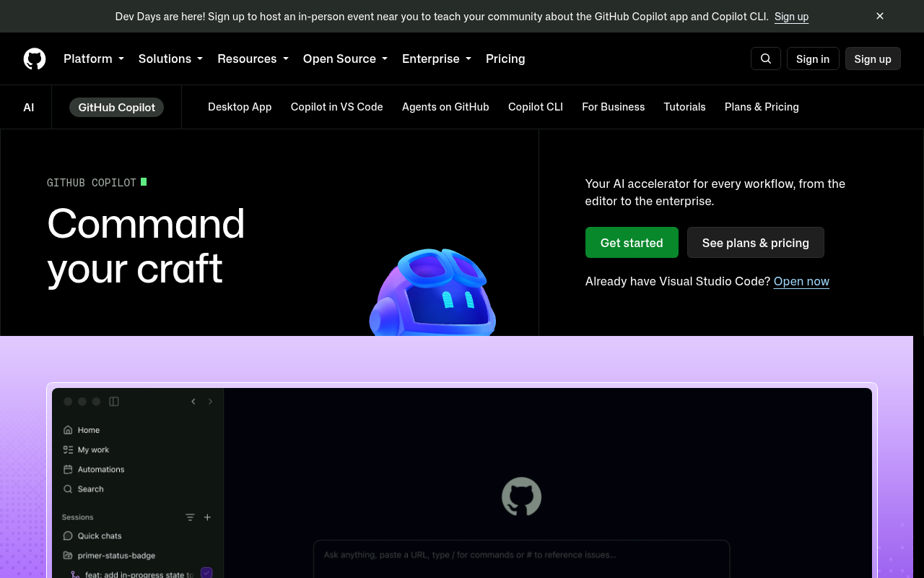Select Home label in the app sidebar
924x578 pixels.
click(89, 430)
